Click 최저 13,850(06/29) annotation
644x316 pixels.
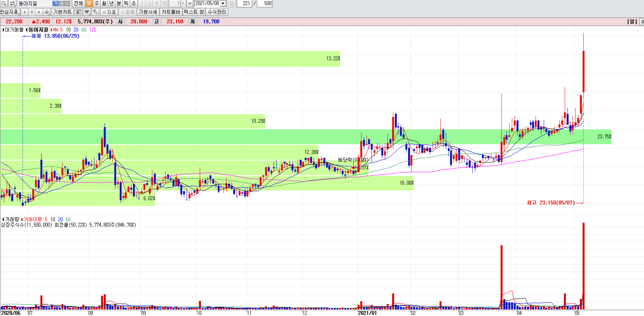coord(55,36)
